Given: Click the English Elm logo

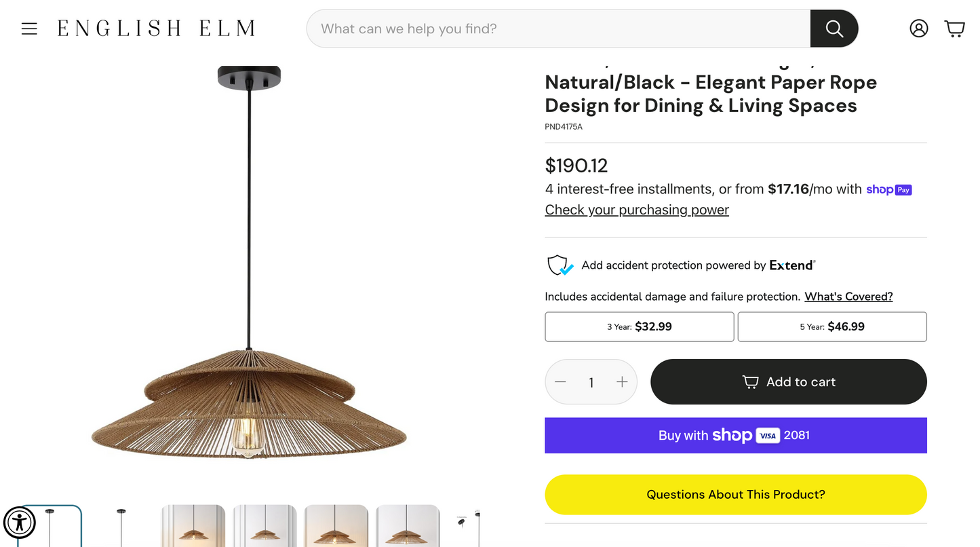Looking at the screenshot, I should [x=156, y=29].
